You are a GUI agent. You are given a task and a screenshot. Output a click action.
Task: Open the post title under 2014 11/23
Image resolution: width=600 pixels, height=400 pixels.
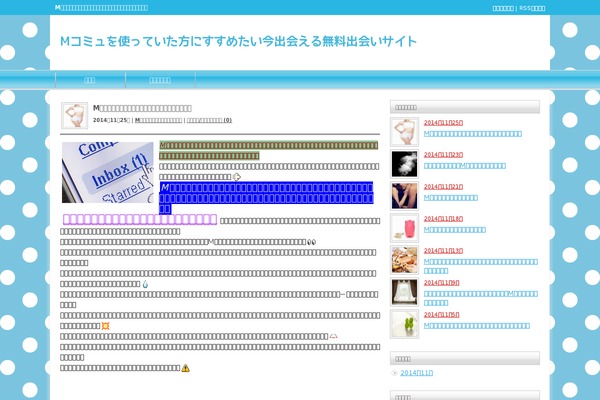pos(465,166)
